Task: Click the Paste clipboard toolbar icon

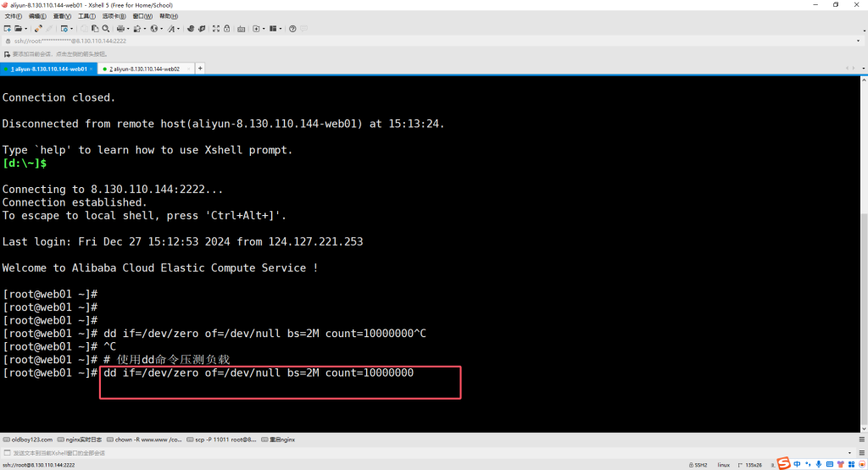Action: click(94, 28)
